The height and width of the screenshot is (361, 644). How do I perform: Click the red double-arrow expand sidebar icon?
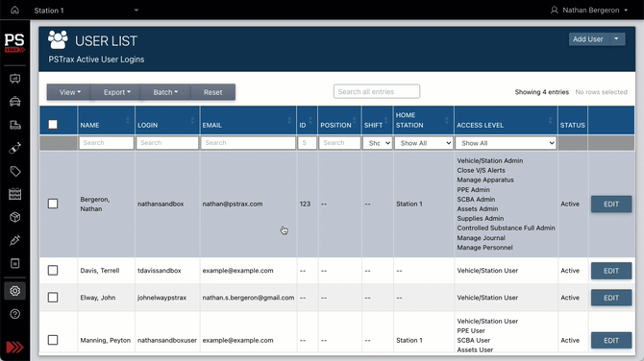(14, 347)
